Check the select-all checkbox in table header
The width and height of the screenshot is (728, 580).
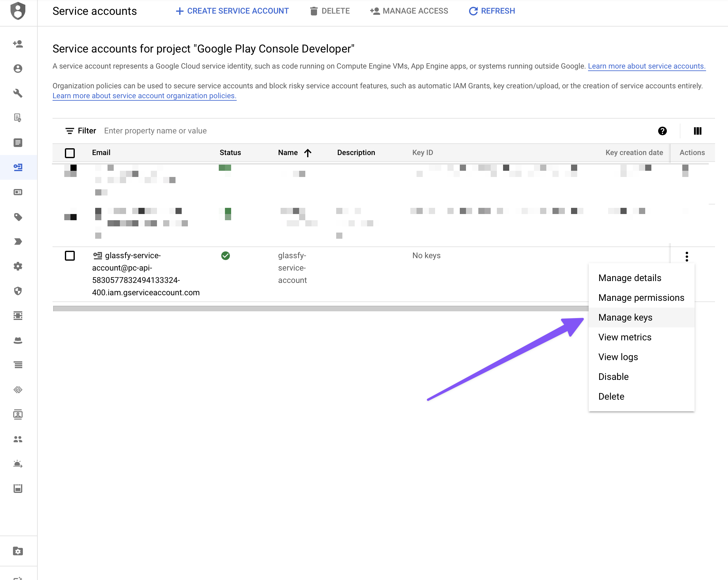coord(70,153)
